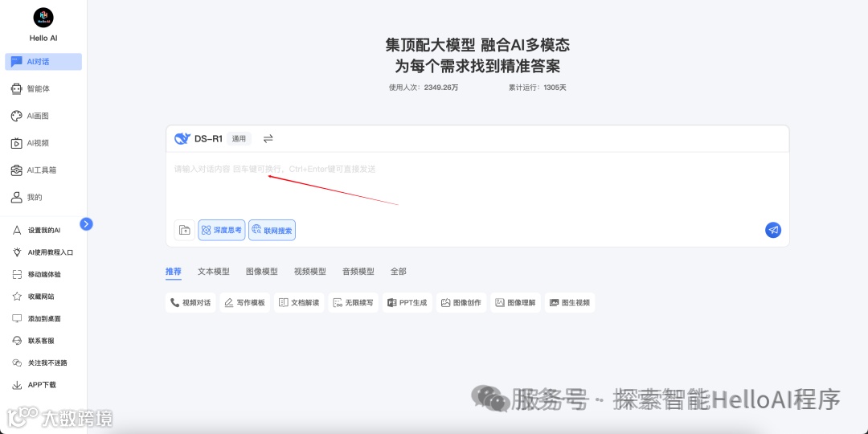Screen dimensions: 868x434
Task: Click the upload file folder button
Action: coord(184,231)
